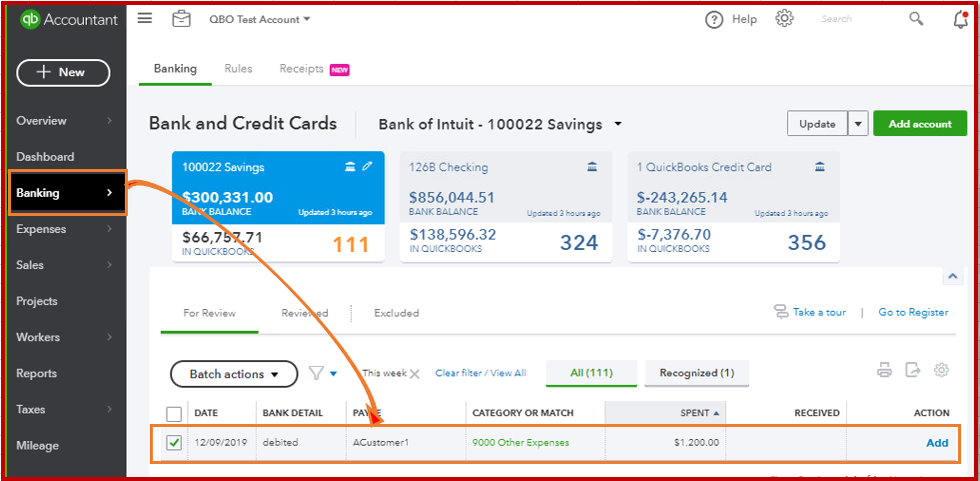Click the + New button
The width and height of the screenshot is (980, 481).
[x=63, y=73]
